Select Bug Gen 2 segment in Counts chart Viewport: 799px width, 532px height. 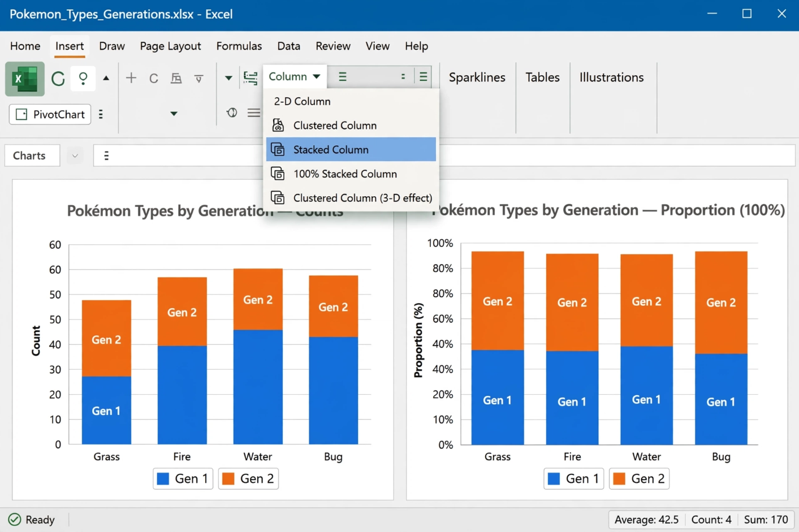coord(333,306)
